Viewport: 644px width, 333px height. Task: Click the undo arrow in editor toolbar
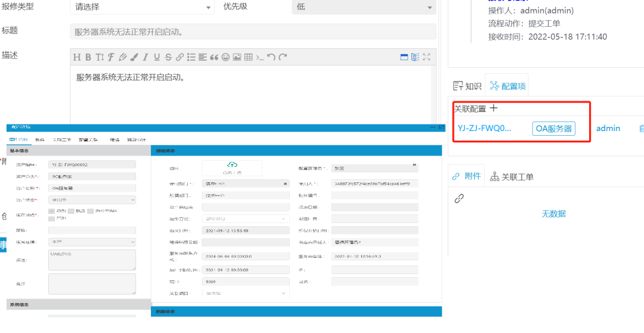(x=271, y=57)
